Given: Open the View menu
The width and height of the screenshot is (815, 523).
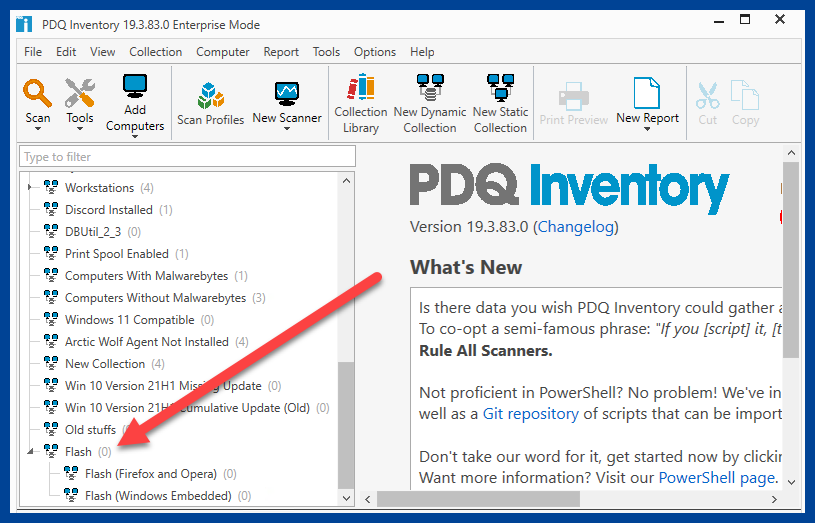Looking at the screenshot, I should pos(102,52).
